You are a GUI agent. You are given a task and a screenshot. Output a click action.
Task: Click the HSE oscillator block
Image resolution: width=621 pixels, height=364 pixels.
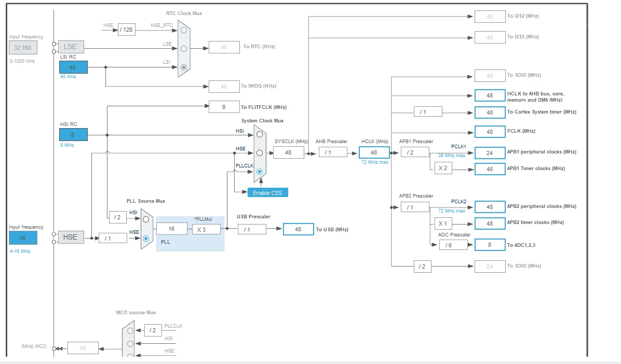[71, 237]
